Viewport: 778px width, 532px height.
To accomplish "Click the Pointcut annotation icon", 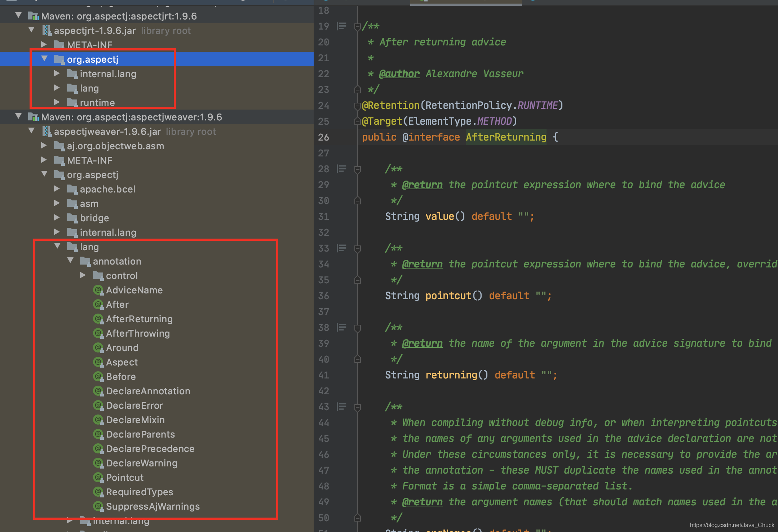I will pyautogui.click(x=98, y=478).
